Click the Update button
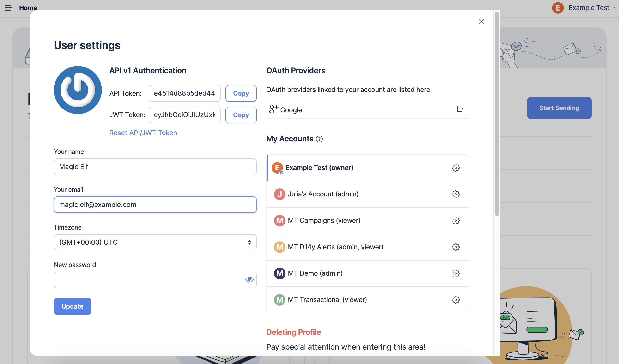 tap(72, 306)
